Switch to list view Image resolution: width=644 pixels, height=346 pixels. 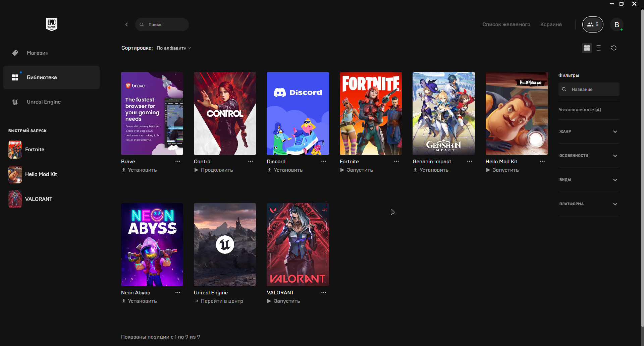click(598, 48)
